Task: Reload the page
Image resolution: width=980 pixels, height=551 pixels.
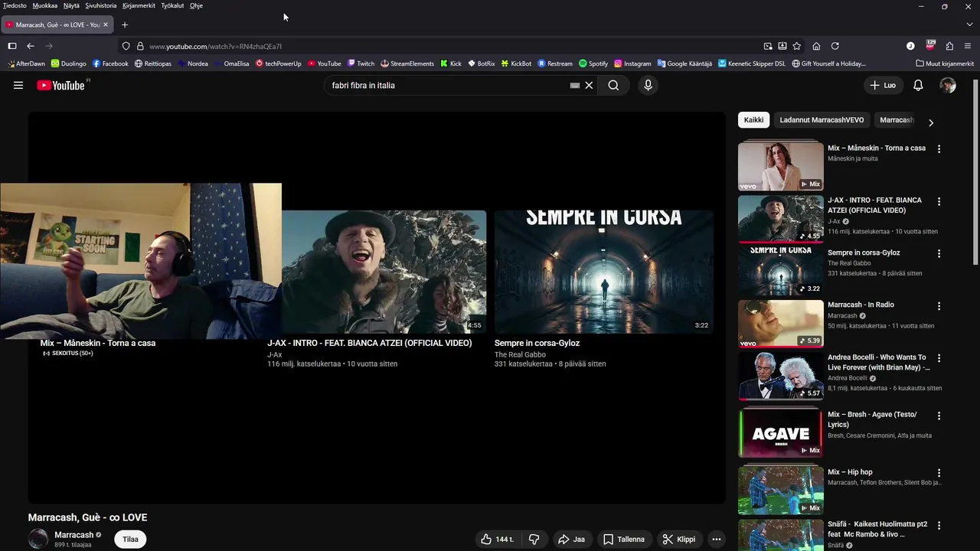Action: pos(835,46)
